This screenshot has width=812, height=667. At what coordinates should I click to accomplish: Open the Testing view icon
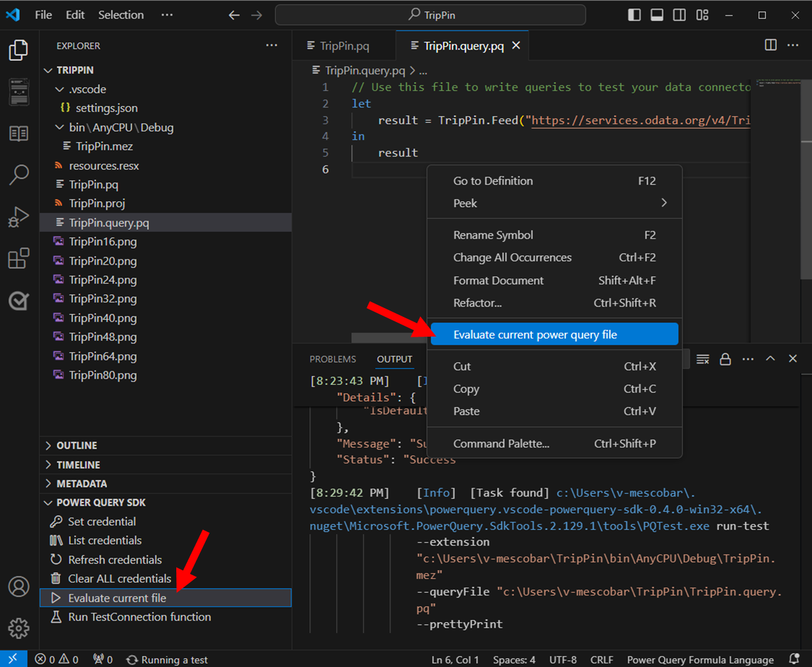pos(18,300)
